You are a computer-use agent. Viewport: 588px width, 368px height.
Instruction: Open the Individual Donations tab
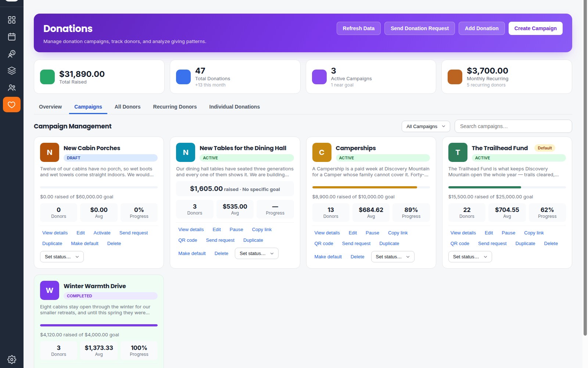point(234,107)
